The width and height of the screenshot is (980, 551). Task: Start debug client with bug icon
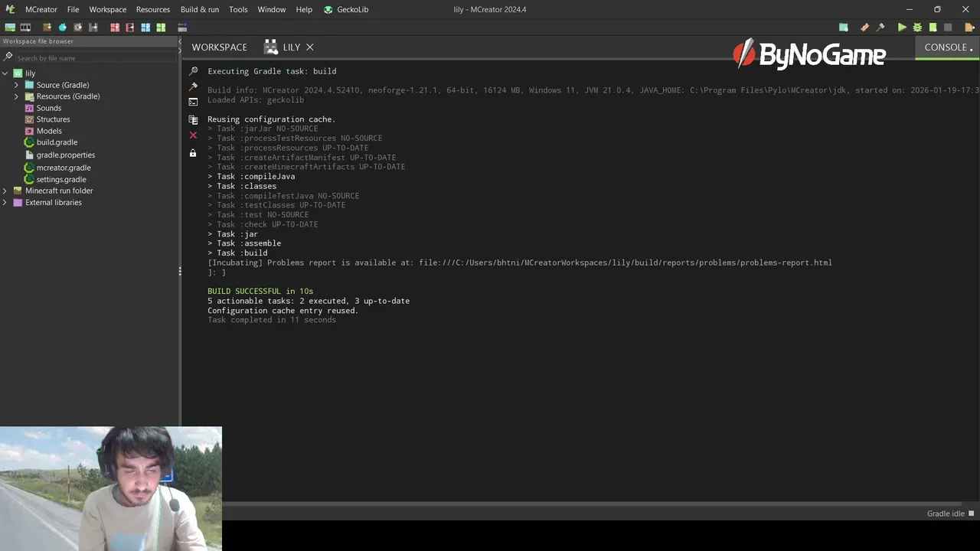pos(917,28)
